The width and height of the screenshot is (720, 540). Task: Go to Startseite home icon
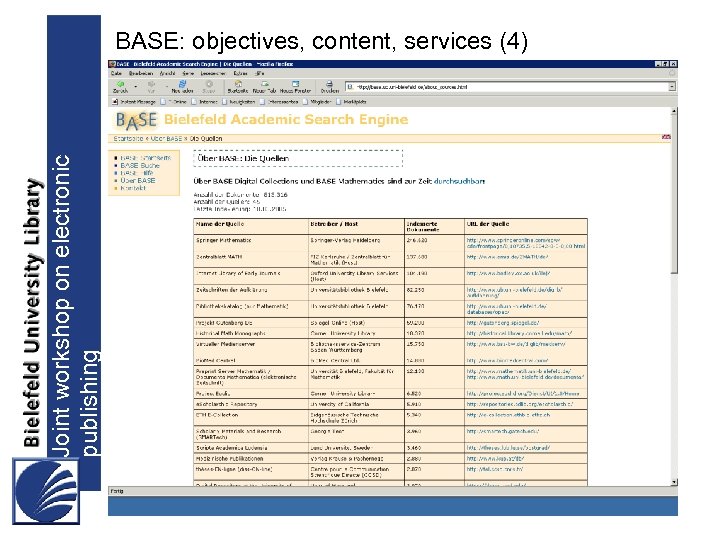pos(238,84)
